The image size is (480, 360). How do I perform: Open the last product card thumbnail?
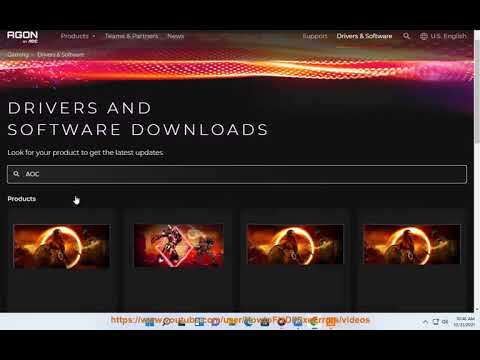point(412,245)
